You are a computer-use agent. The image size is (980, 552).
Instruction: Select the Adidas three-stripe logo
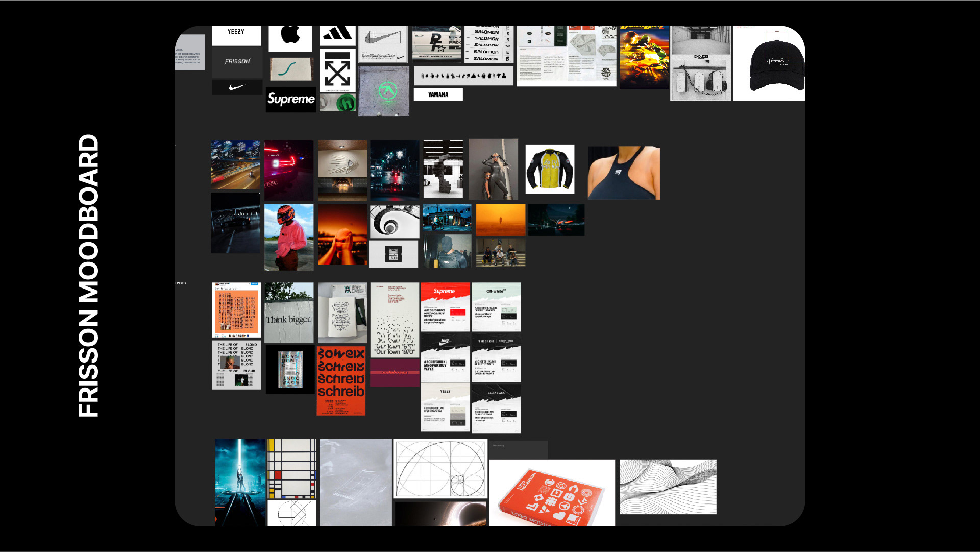coord(337,36)
